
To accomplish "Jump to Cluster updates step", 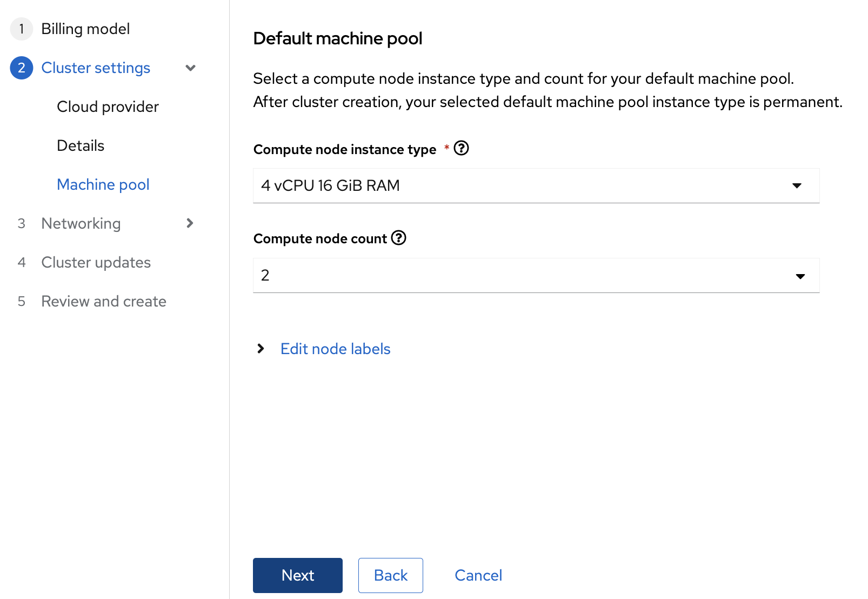I will [96, 263].
